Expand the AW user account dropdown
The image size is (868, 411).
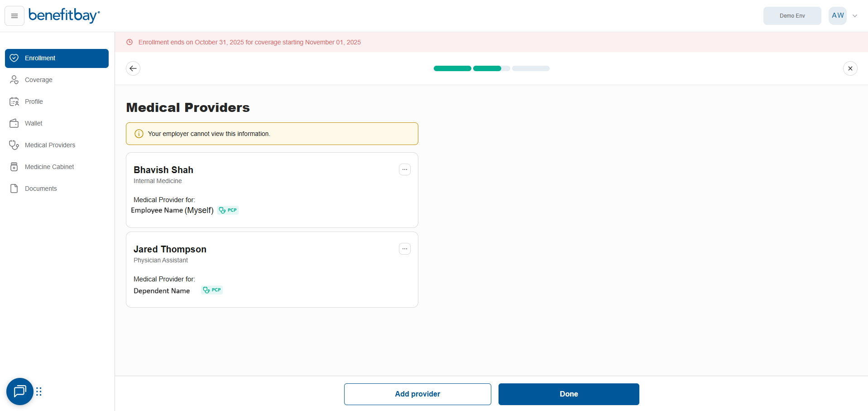pos(854,16)
